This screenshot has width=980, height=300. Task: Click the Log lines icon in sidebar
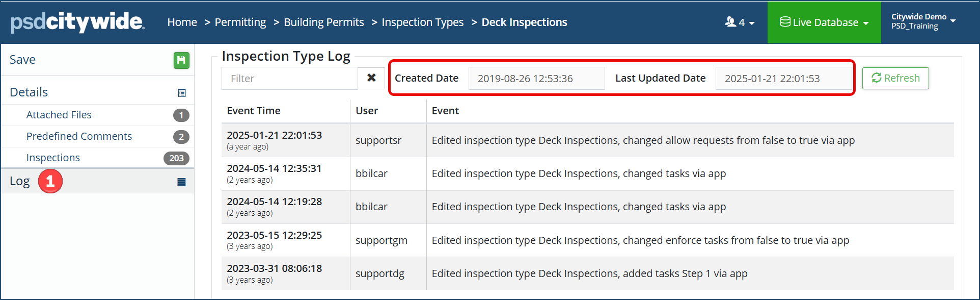point(181,182)
